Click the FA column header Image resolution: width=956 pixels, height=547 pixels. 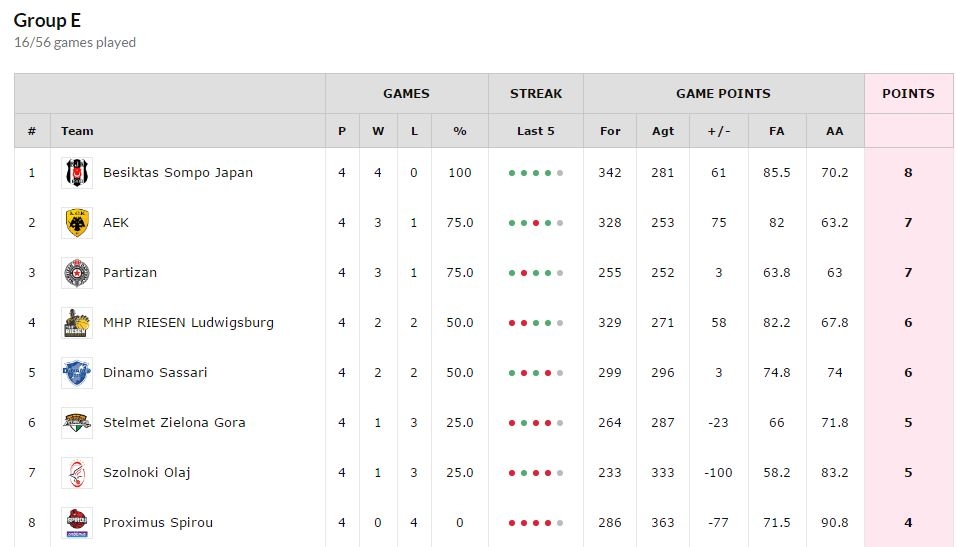[777, 131]
